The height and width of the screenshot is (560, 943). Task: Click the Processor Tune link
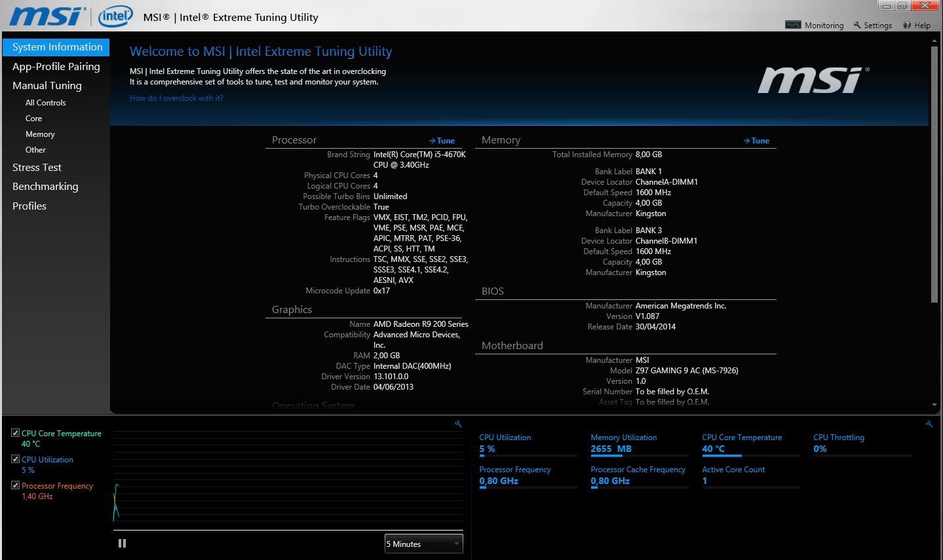(x=442, y=141)
